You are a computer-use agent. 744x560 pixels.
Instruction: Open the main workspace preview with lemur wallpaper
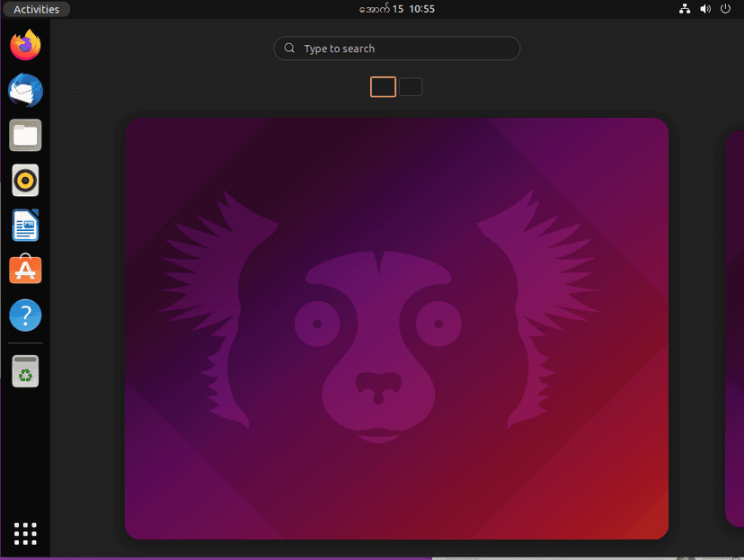pos(396,328)
